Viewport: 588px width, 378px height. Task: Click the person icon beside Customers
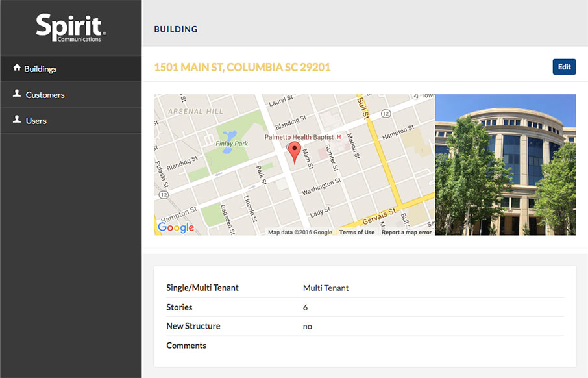click(x=17, y=94)
